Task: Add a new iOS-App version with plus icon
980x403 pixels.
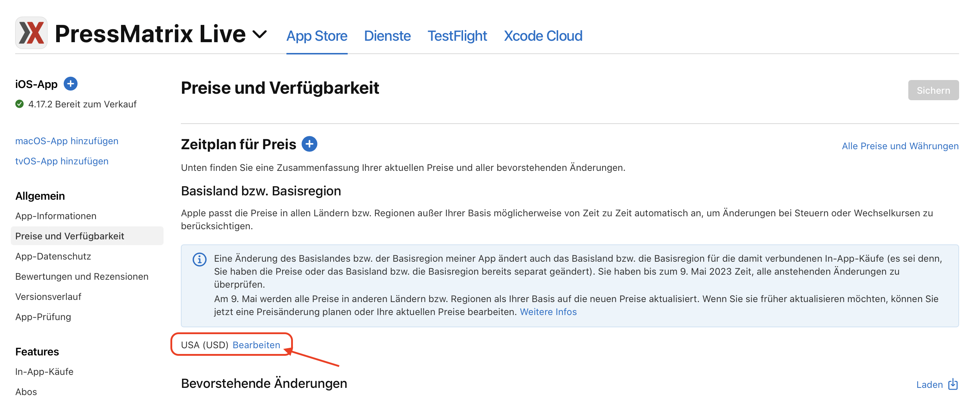Action: click(70, 84)
